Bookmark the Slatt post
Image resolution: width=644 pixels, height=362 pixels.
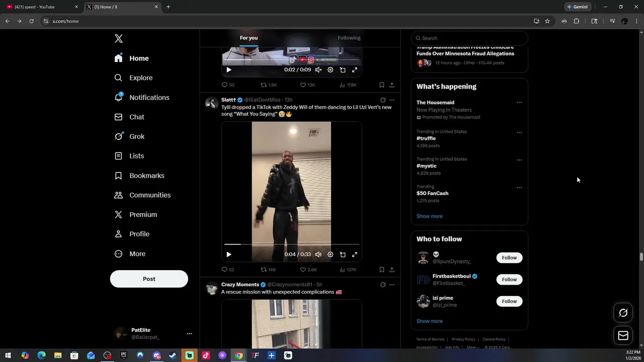pos(381,269)
